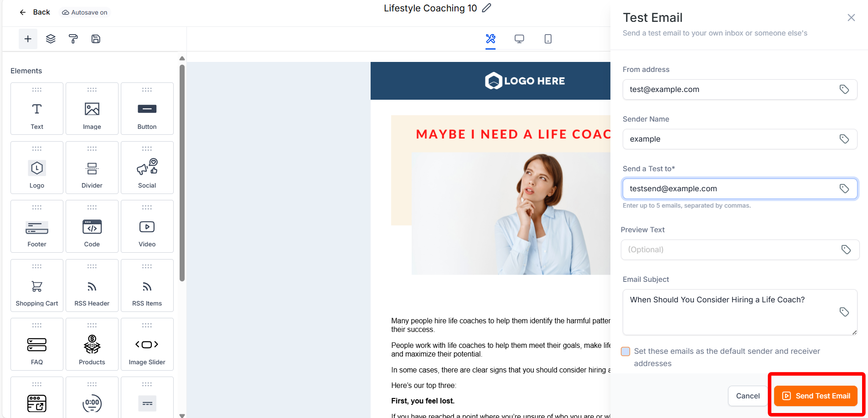This screenshot has height=418, width=868.
Task: Click the add elements plus icon
Action: click(x=28, y=39)
